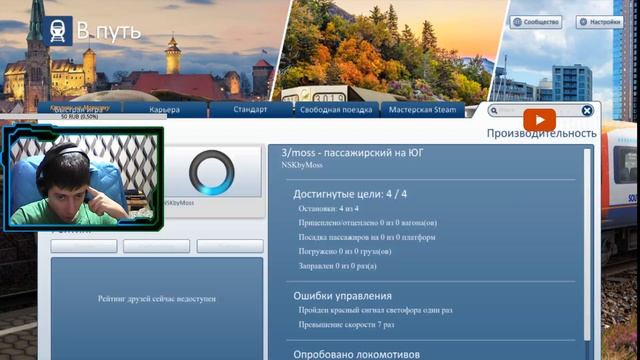Viewport: 640px width, 360px height.
Task: Click the Опробовано локомотивов heading
Action: click(356, 354)
